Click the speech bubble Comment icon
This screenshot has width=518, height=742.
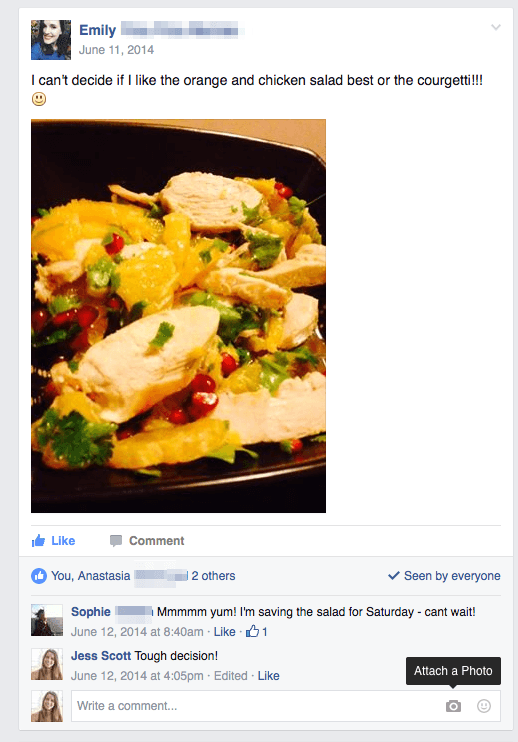(116, 541)
